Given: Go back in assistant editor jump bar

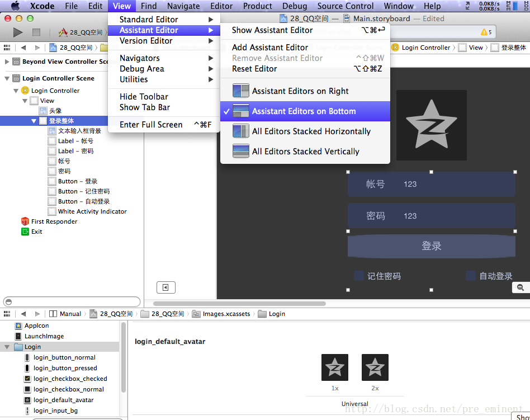Looking at the screenshot, I should pyautogui.click(x=23, y=314).
